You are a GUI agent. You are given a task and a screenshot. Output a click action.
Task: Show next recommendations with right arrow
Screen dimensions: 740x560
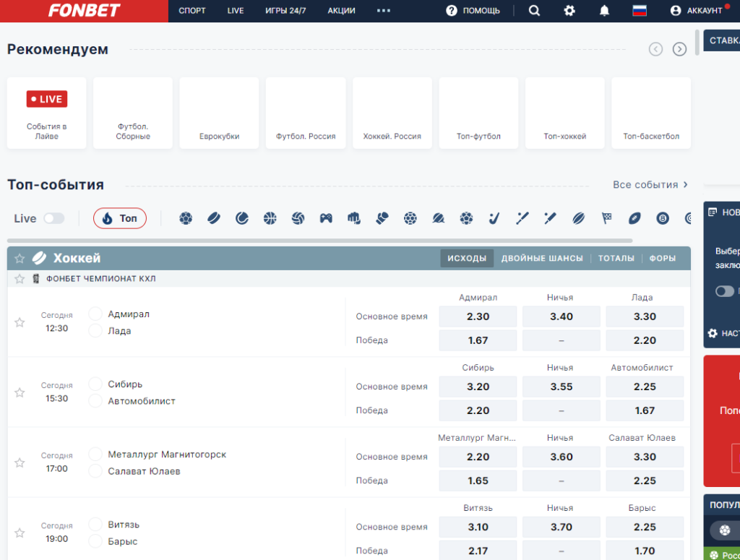pyautogui.click(x=679, y=49)
